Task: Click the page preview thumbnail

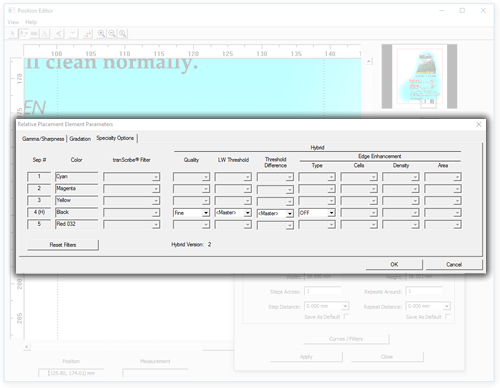Action: pyautogui.click(x=419, y=76)
